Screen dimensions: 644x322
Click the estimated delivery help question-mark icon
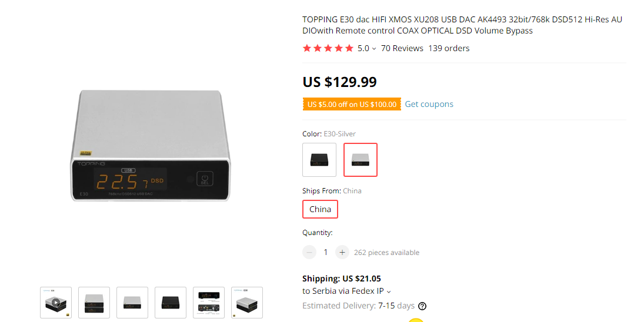pos(422,306)
